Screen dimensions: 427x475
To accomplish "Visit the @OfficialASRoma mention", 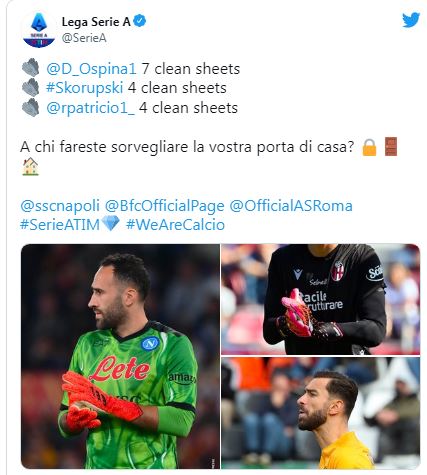I will 291,206.
